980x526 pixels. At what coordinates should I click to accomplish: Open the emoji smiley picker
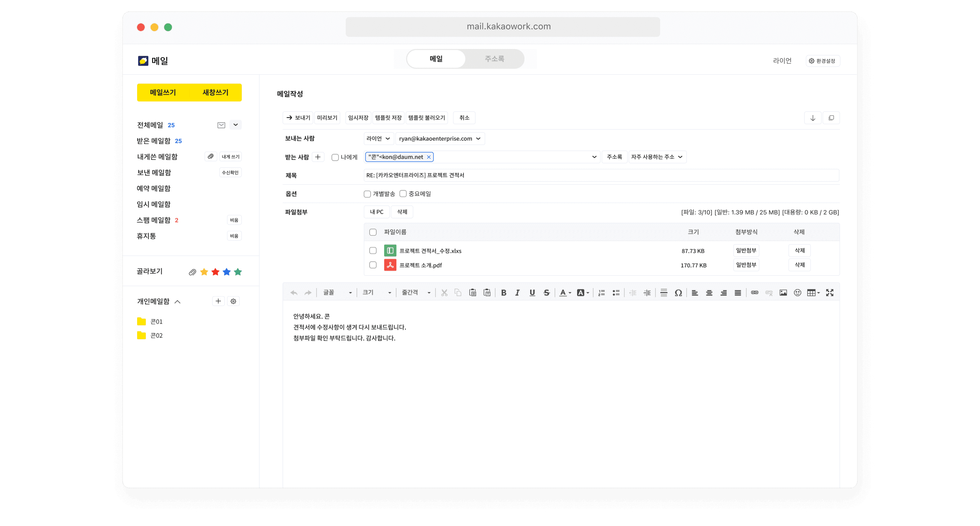coord(797,293)
